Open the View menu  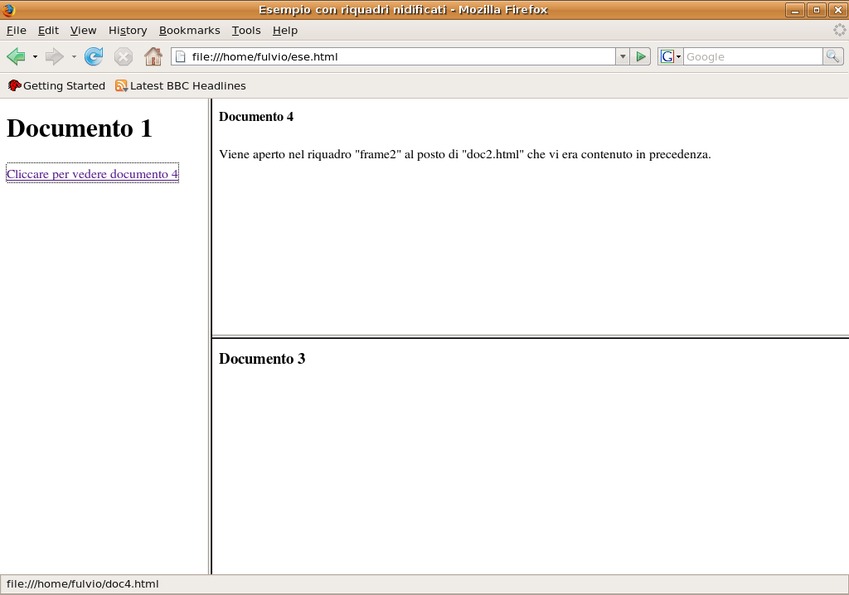tap(83, 30)
